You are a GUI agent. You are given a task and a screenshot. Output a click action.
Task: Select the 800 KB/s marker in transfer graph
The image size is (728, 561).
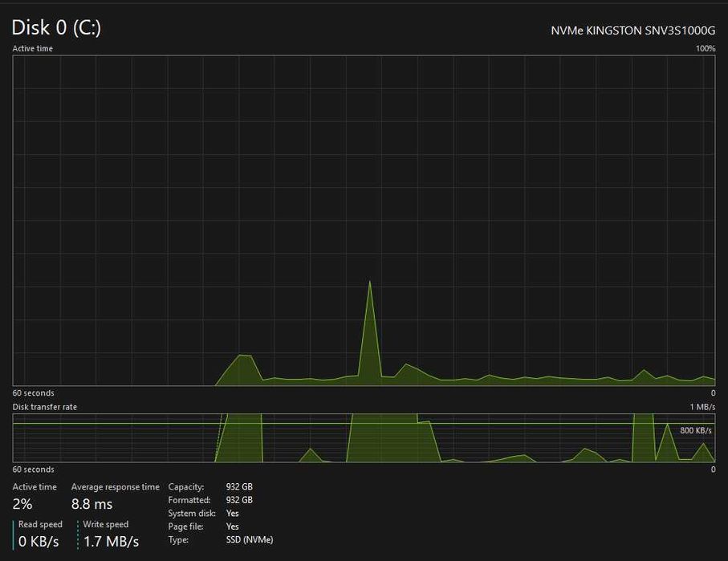696,430
